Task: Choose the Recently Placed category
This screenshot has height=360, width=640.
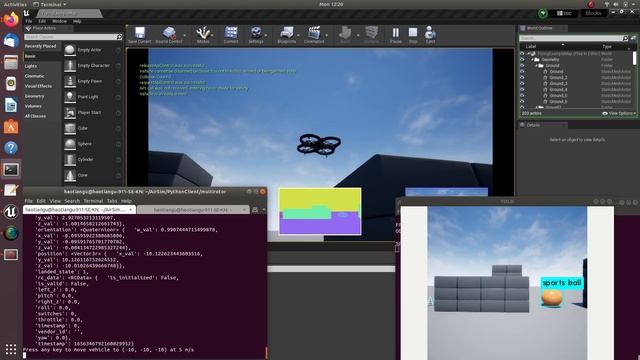Action: (40, 46)
